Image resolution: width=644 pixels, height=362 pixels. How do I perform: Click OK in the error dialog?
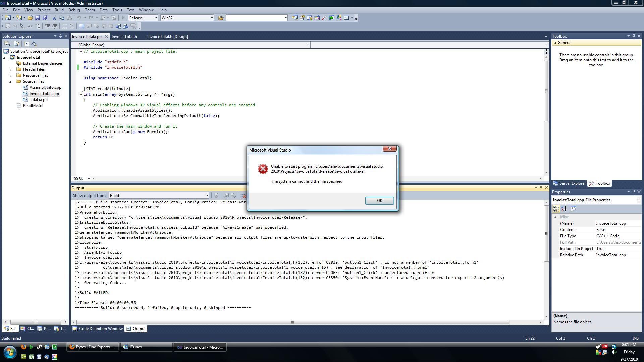click(x=379, y=201)
